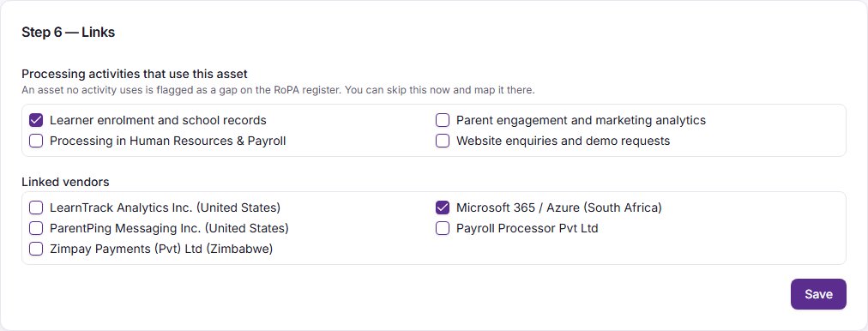868x331 pixels.
Task: Click the 'Processing in Human Resources & Payroll' label text
Action: point(168,141)
